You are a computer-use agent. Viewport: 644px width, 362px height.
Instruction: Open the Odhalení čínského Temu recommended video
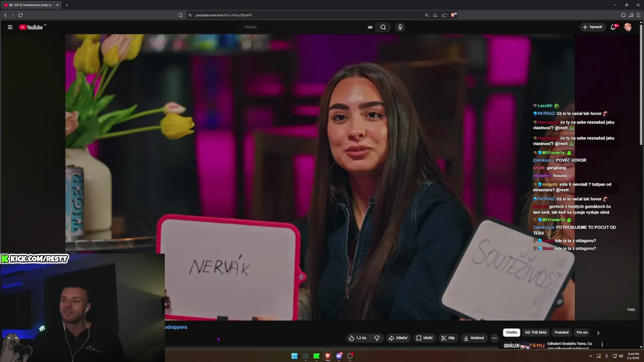569,345
